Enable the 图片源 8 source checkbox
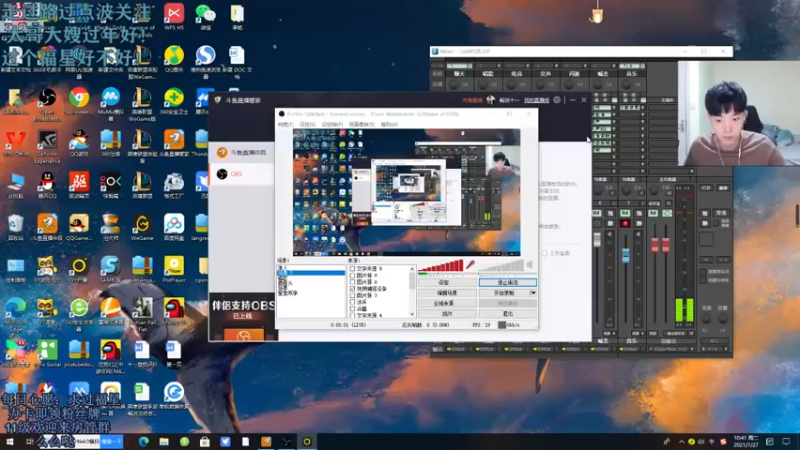The image size is (800, 450). 352,282
